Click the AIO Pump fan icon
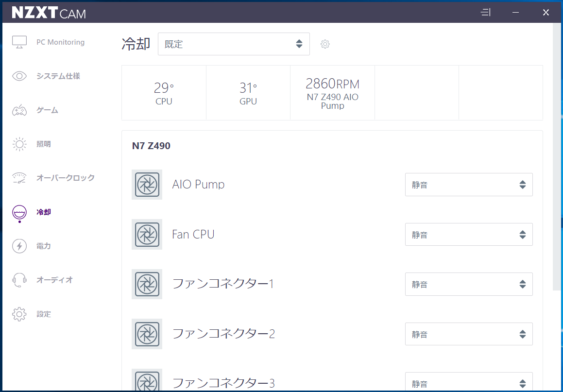This screenshot has width=563, height=392. (x=147, y=185)
